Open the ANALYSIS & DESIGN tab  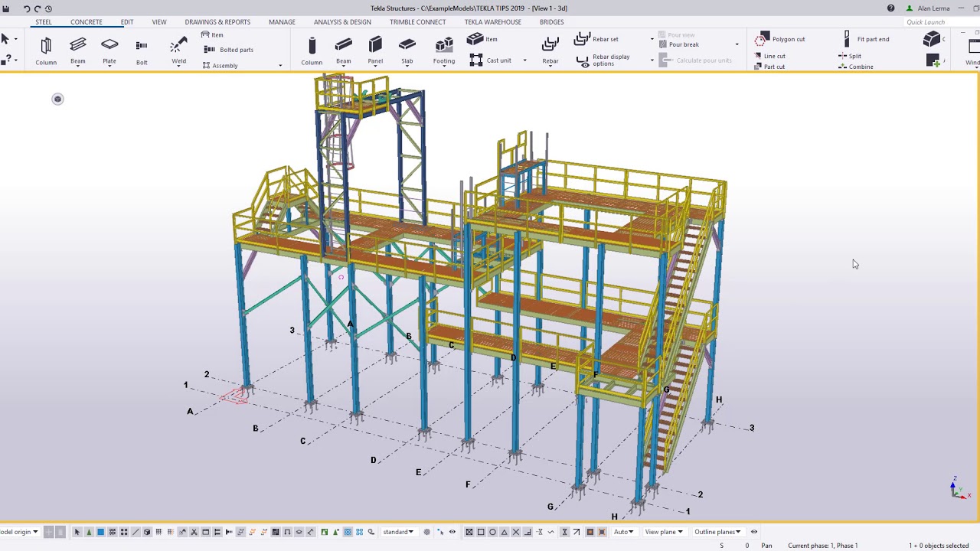pos(342,22)
